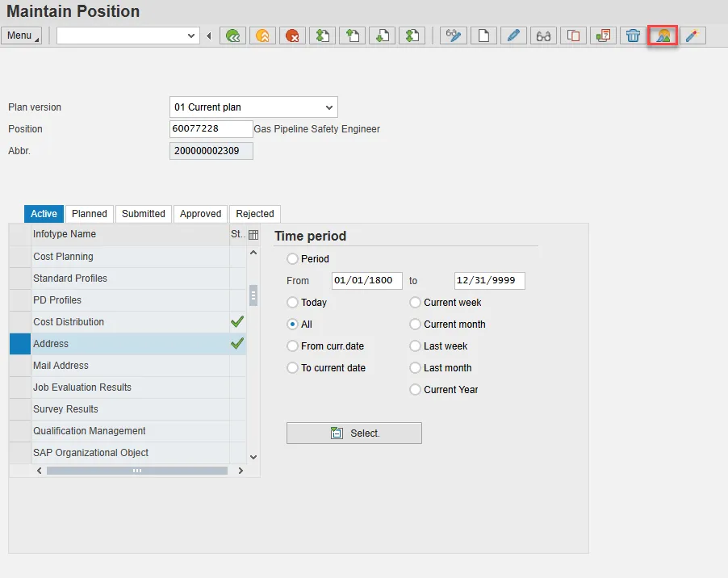Click the Display glasses icon
The width and height of the screenshot is (728, 578).
click(543, 36)
